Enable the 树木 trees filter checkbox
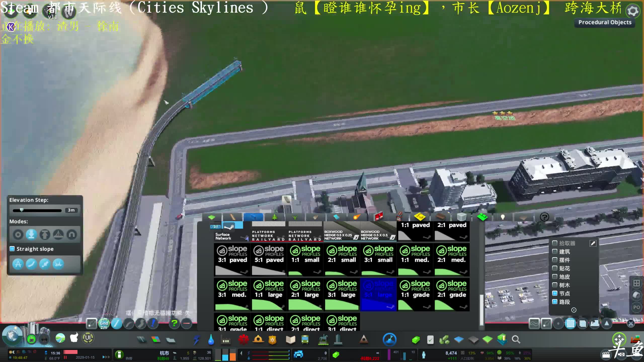 (x=554, y=285)
